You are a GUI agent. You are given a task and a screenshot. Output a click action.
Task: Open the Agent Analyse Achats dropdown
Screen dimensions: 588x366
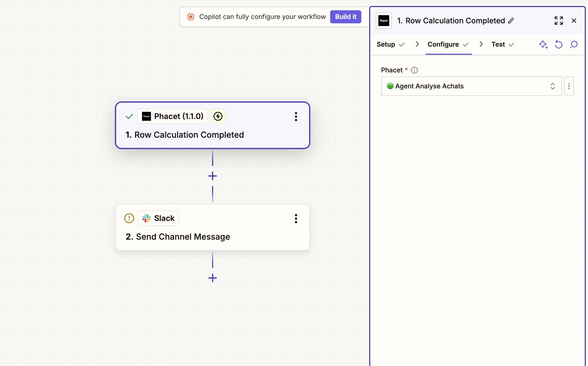pos(471,86)
